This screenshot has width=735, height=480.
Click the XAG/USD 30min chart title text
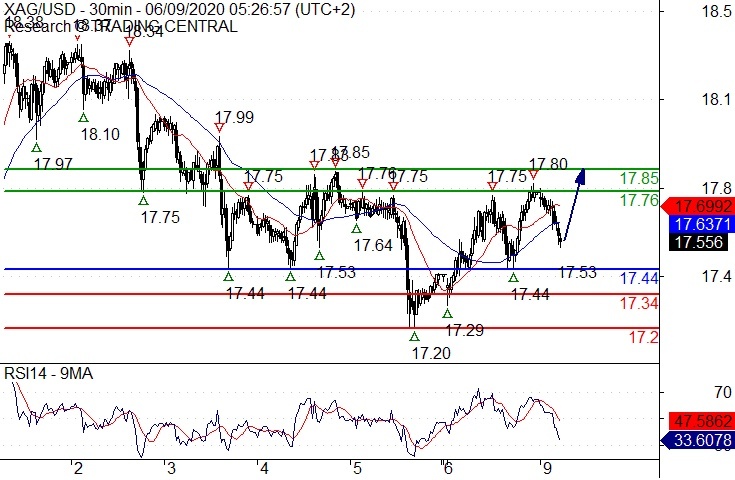point(179,9)
